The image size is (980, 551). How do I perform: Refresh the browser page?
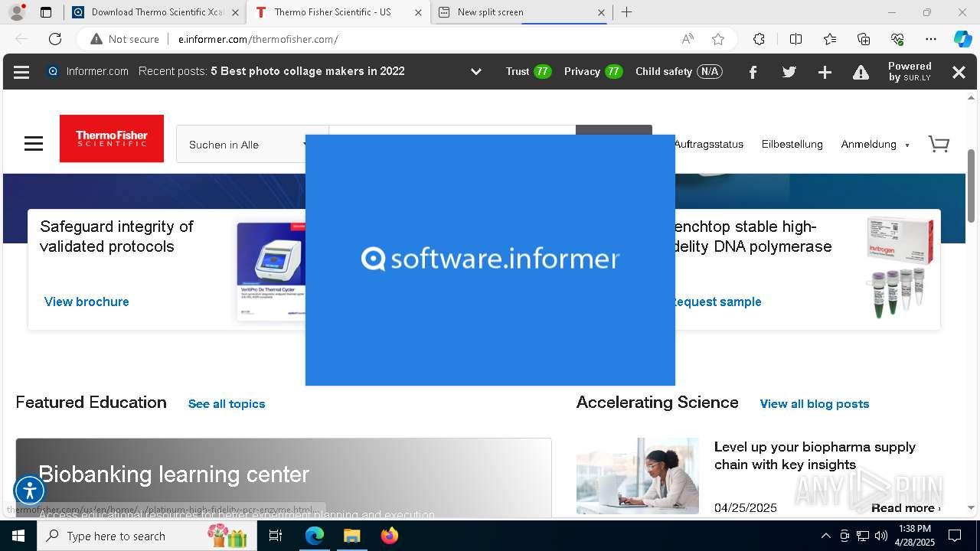55,39
